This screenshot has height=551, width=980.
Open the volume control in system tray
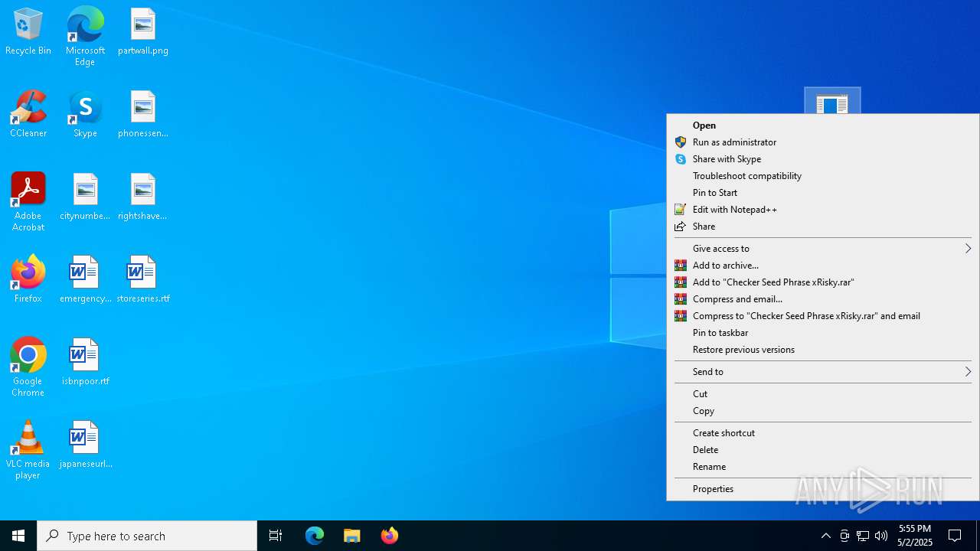[881, 536]
